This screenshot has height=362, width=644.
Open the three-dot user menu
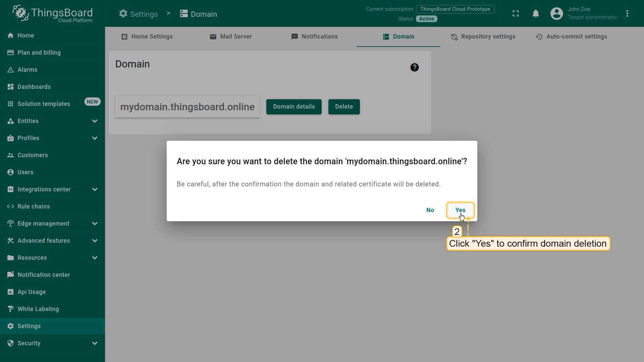tap(627, 13)
